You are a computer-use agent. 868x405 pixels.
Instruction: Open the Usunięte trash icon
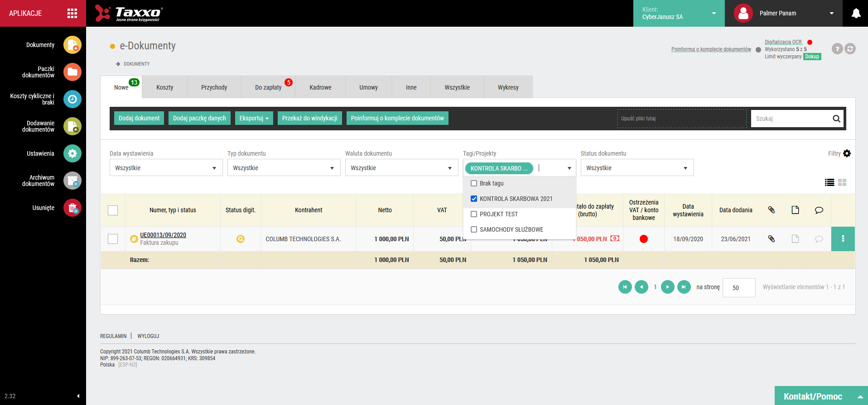(x=72, y=208)
